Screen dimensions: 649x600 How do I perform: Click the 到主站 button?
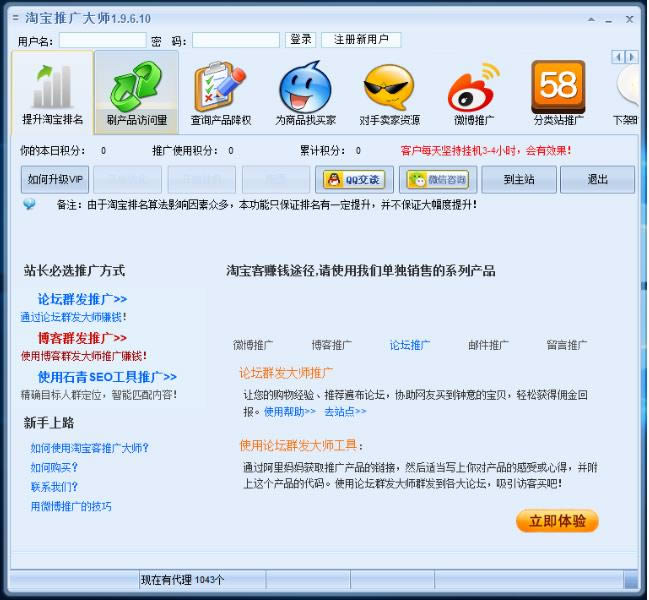coord(519,180)
